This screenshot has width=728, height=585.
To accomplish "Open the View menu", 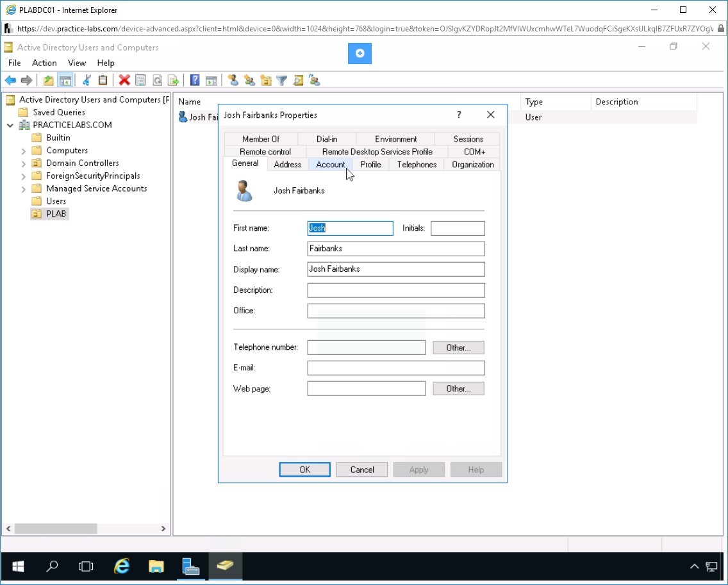I will point(77,63).
